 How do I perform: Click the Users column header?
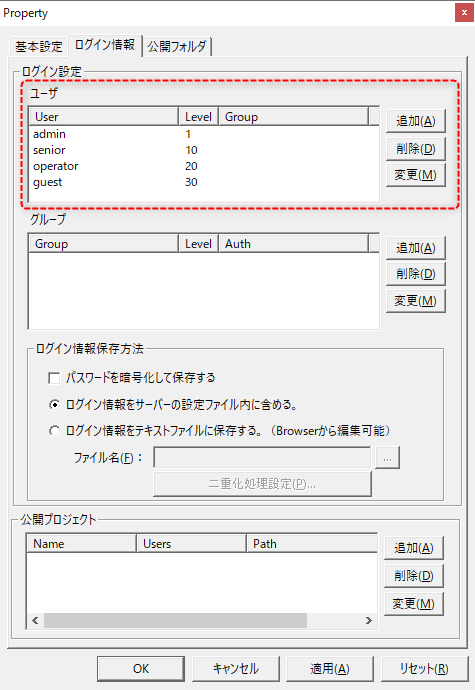point(191,544)
